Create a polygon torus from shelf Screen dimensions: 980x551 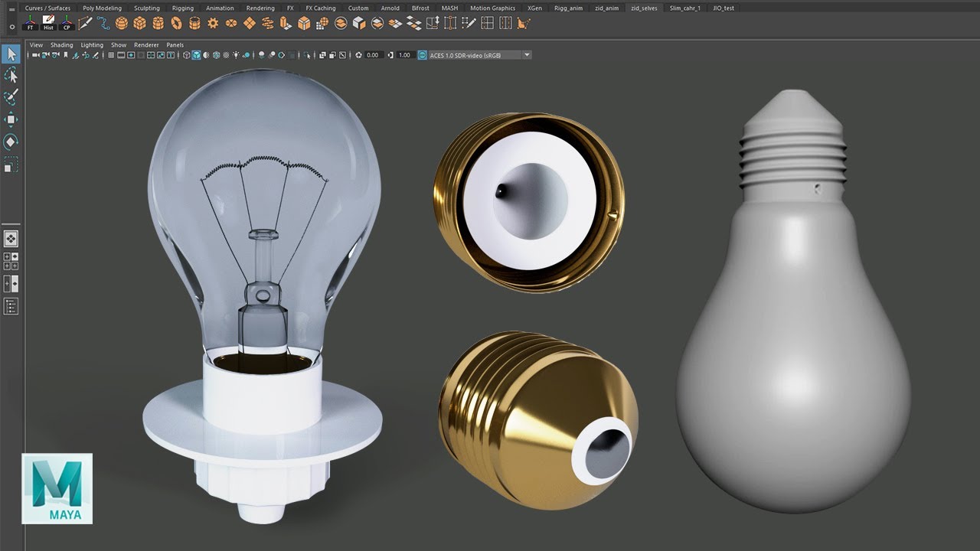pyautogui.click(x=176, y=23)
